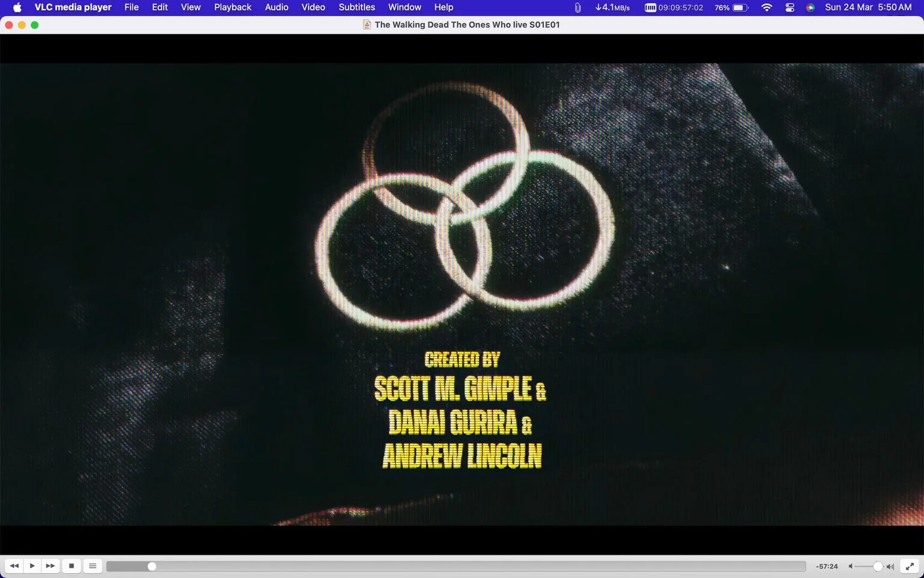924x578 pixels.
Task: Set max volume via the loud speaker icon
Action: click(x=890, y=566)
